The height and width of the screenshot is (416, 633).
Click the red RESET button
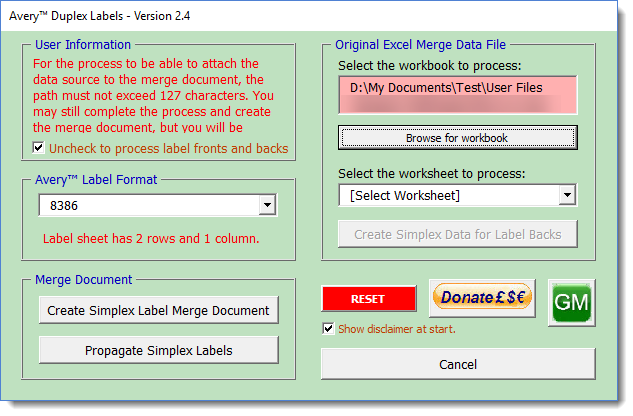(369, 298)
